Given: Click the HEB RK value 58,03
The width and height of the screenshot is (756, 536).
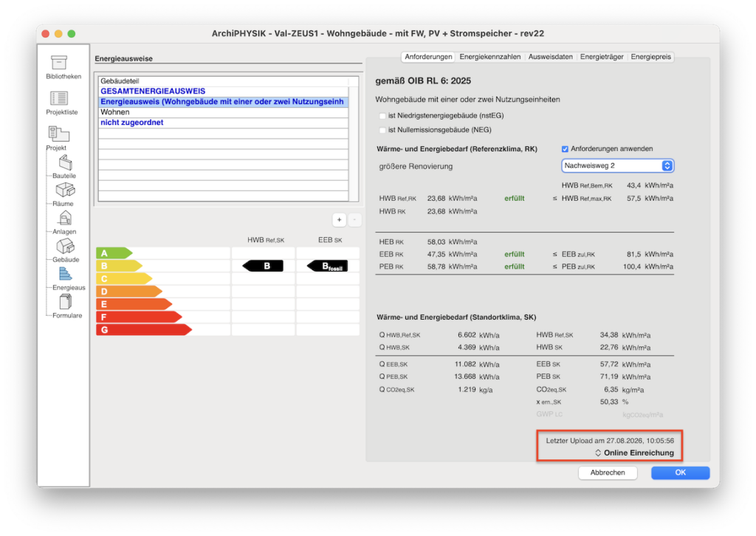Looking at the screenshot, I should [x=436, y=242].
